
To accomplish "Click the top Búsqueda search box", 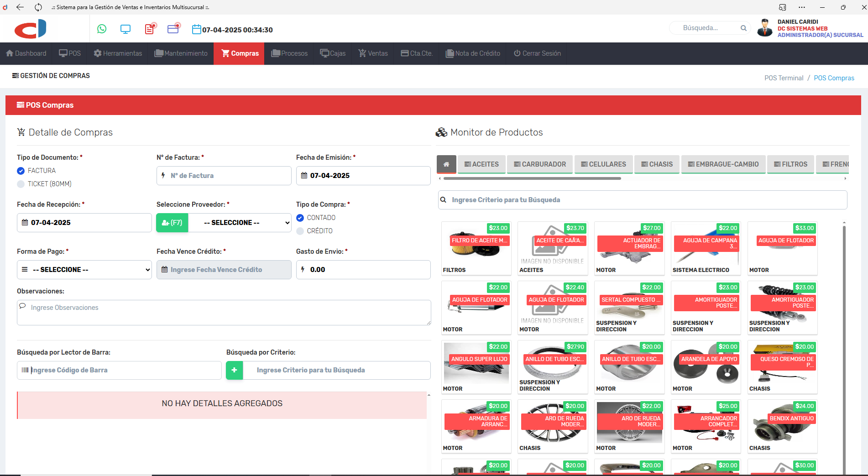I will [710, 28].
